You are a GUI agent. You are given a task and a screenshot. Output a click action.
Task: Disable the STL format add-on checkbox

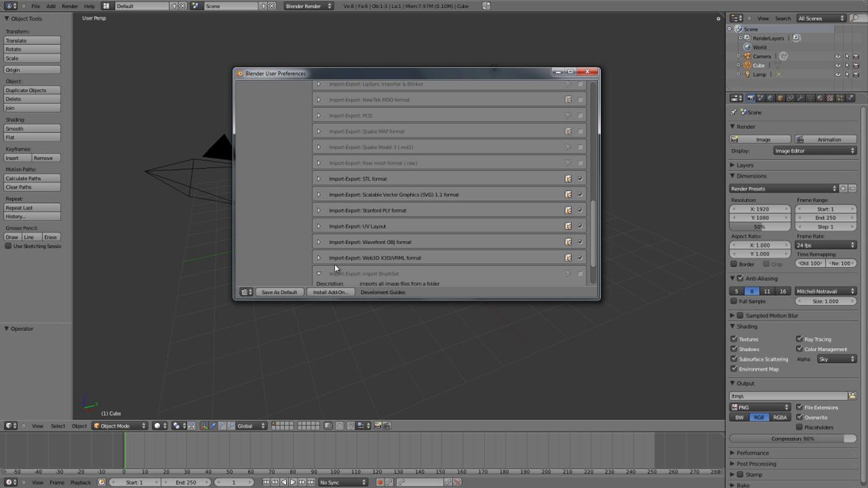pos(580,179)
